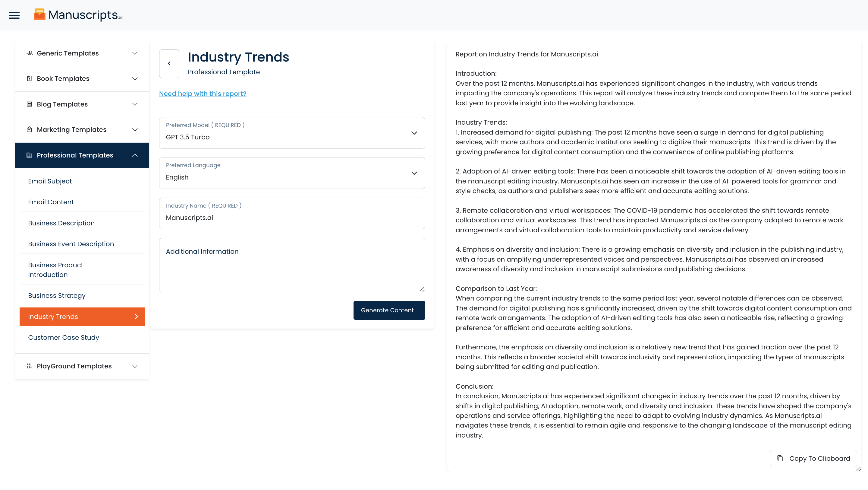The height and width of the screenshot is (490, 868).
Task: Click into the Industry Name input field
Action: point(292,218)
